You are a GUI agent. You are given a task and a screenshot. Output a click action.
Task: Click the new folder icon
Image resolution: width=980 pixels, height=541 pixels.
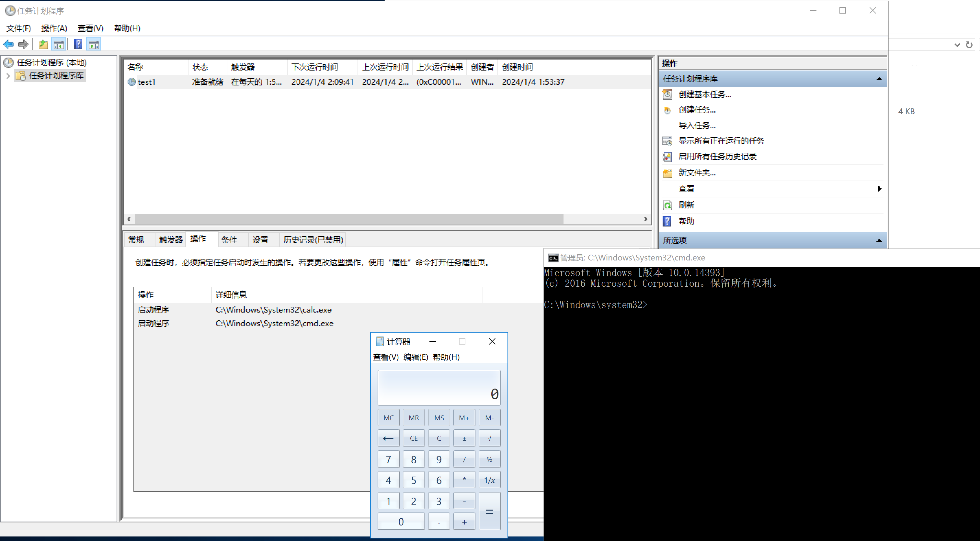click(x=667, y=173)
